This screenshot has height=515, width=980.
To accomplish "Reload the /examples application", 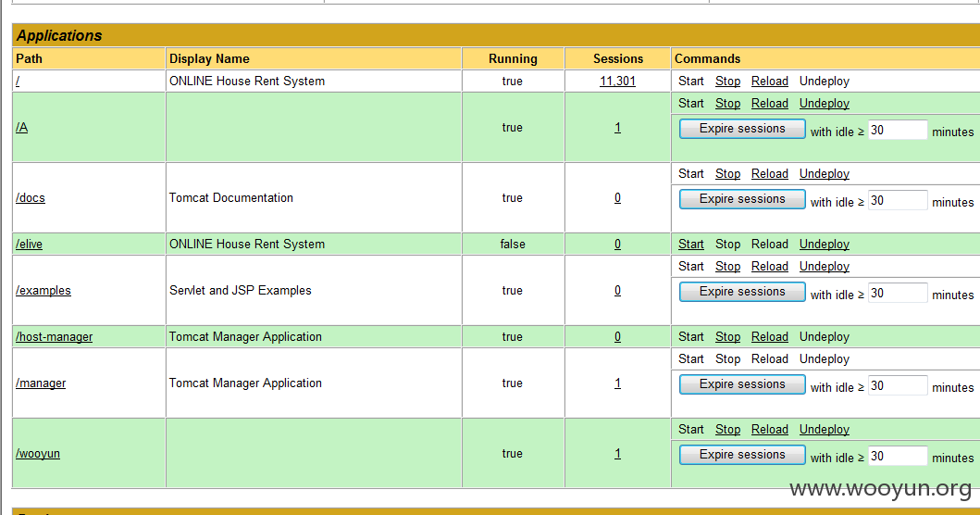I will click(770, 267).
